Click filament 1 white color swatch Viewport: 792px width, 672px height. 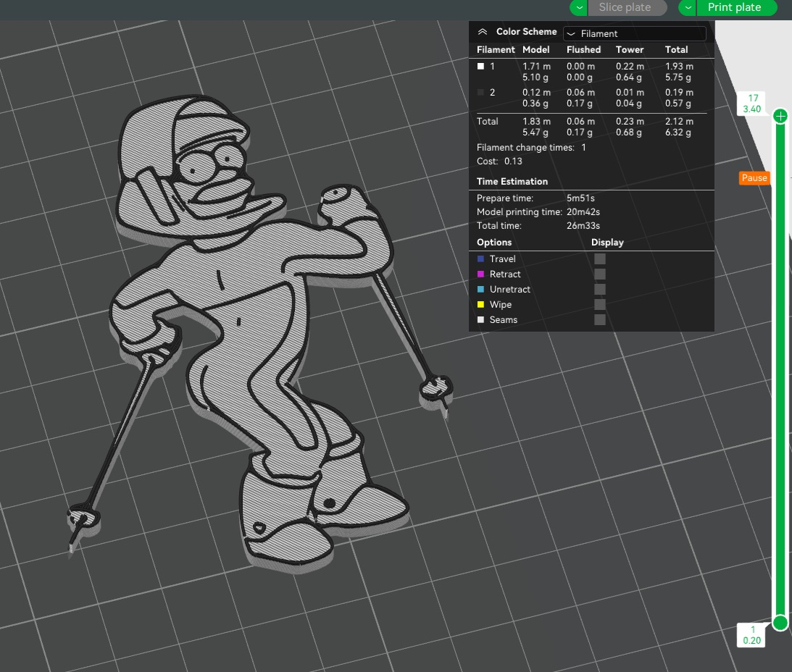[481, 66]
